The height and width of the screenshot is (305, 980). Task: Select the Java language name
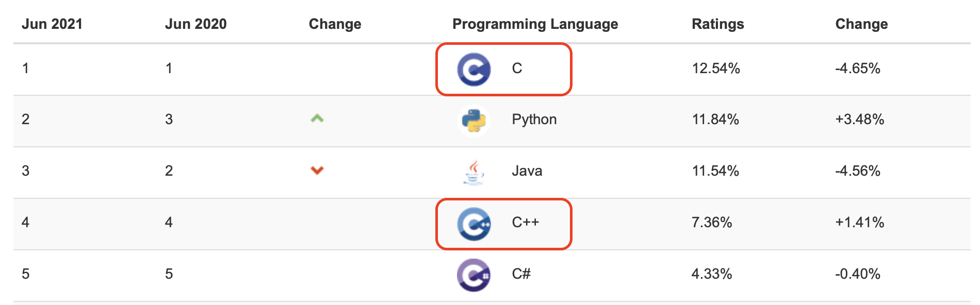point(527,171)
